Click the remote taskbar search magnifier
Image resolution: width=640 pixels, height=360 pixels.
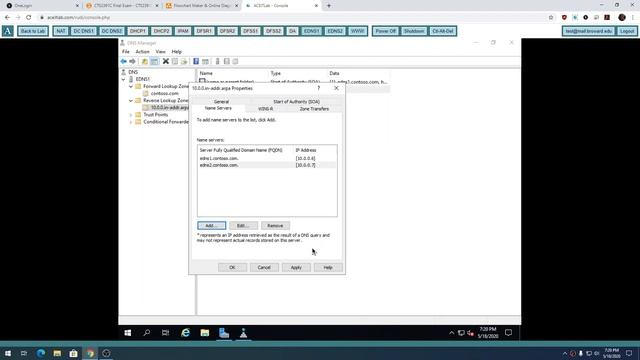tap(147, 333)
